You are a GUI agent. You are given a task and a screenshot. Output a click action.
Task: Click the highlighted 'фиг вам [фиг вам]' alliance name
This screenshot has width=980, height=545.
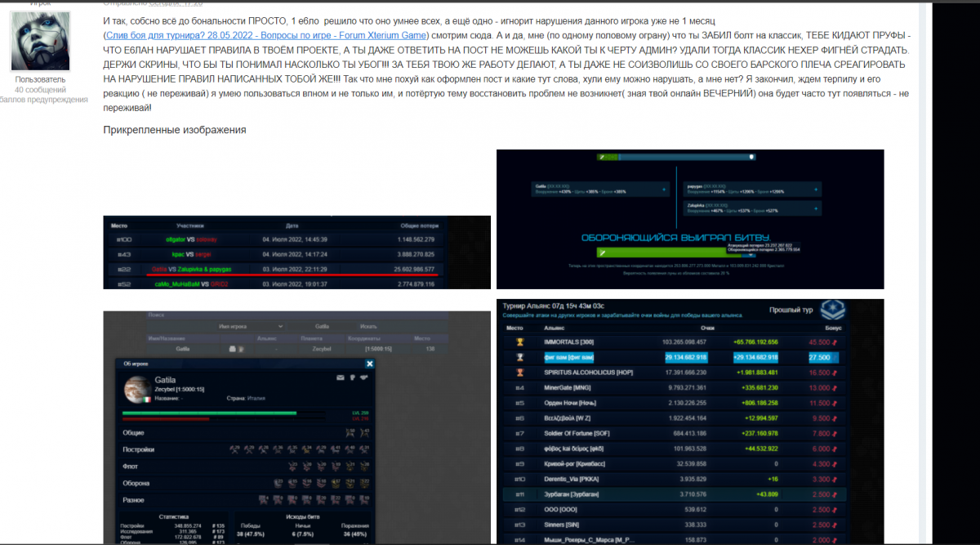(569, 357)
